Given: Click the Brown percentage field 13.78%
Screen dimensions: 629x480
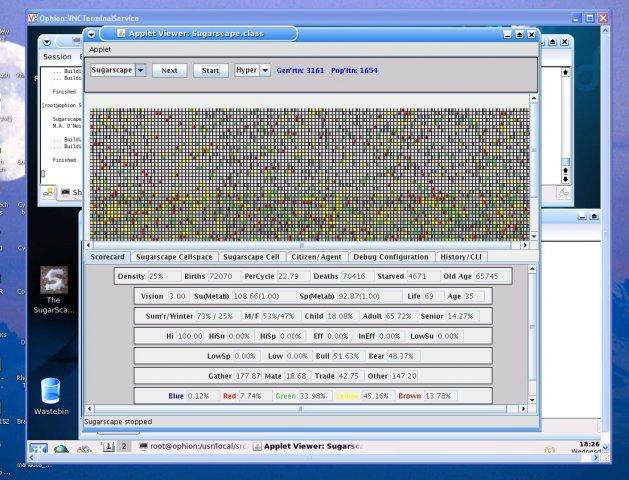Looking at the screenshot, I should [440, 396].
